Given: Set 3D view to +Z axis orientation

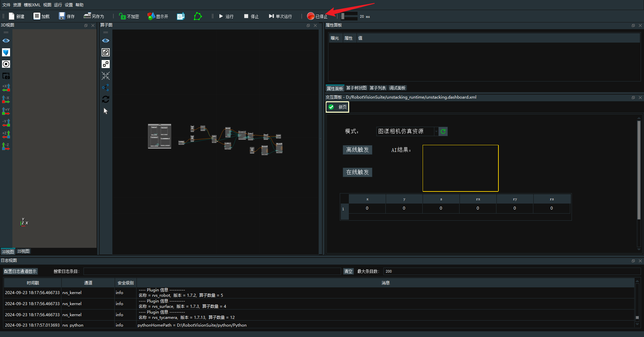Looking at the screenshot, I should [6, 134].
